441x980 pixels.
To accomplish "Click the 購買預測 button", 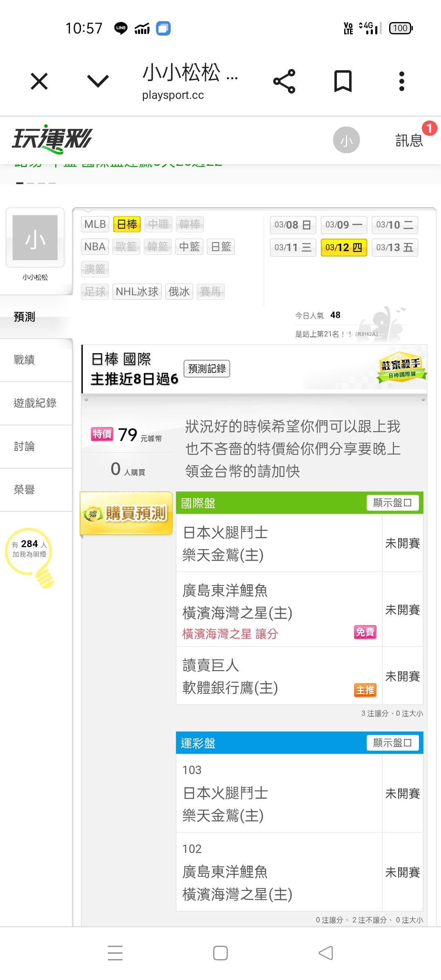I will click(127, 513).
